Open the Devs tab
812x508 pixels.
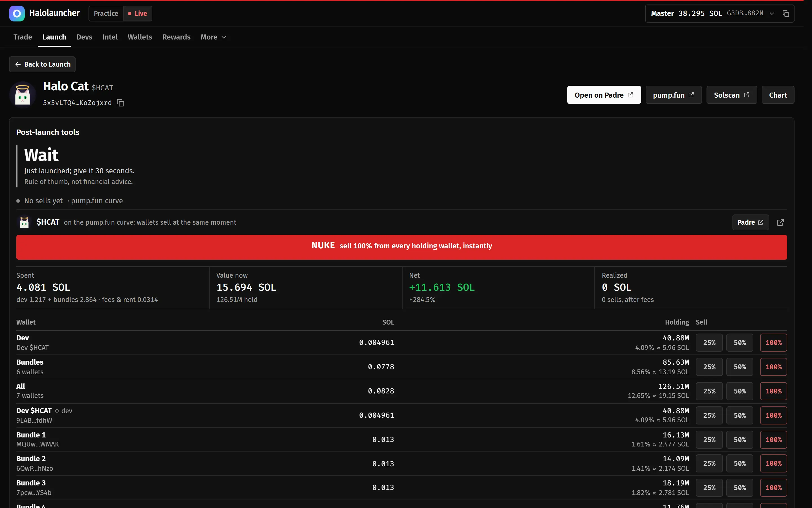[84, 37]
